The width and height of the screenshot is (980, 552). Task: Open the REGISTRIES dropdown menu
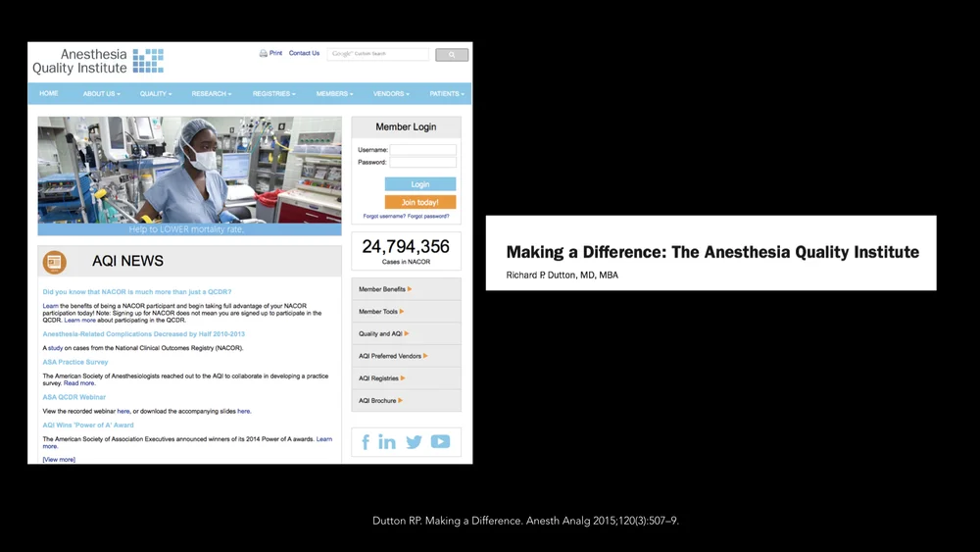tap(273, 94)
